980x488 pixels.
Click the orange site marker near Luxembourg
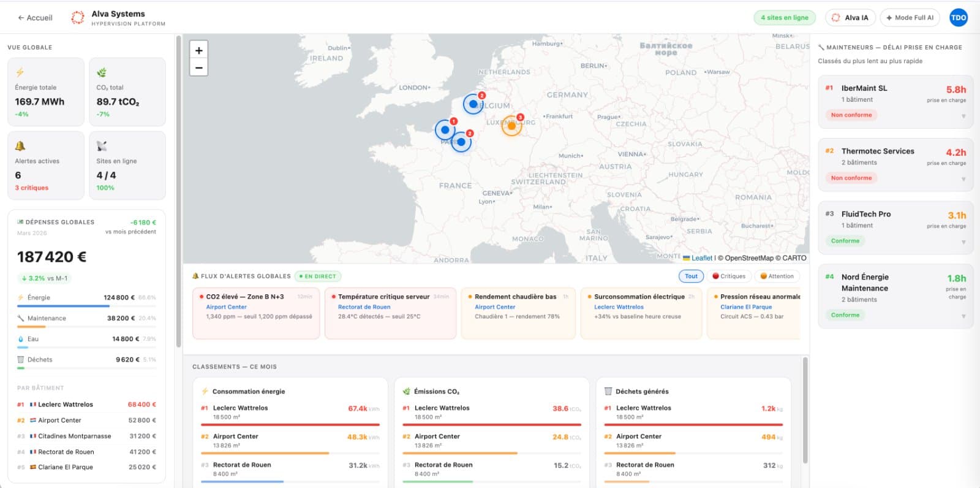pos(512,125)
